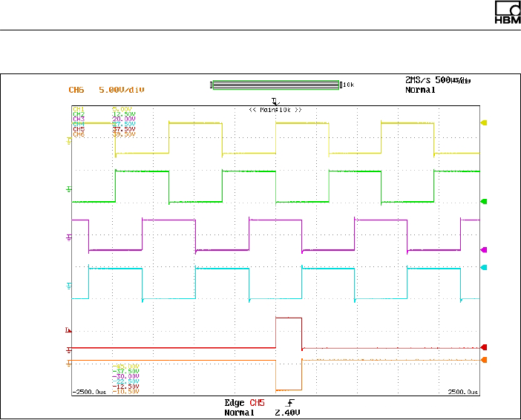This screenshot has width=521, height=420.
Task: Click the magenta CH3 ground symbol on the left
Action: (69, 237)
